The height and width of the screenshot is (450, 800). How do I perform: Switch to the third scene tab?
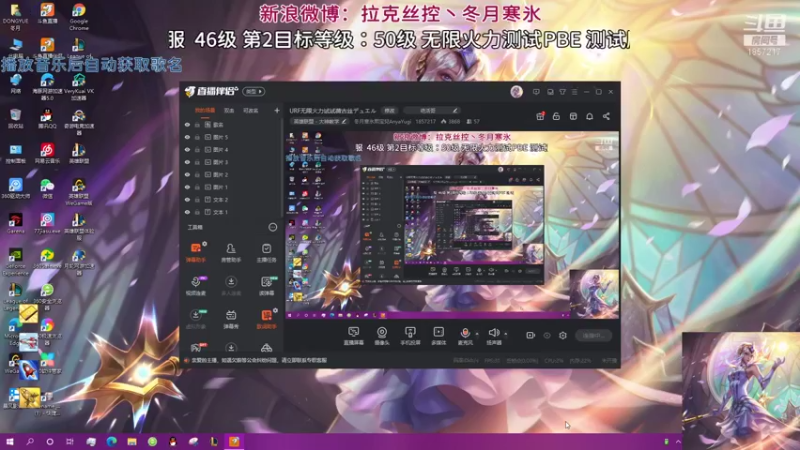(251, 110)
